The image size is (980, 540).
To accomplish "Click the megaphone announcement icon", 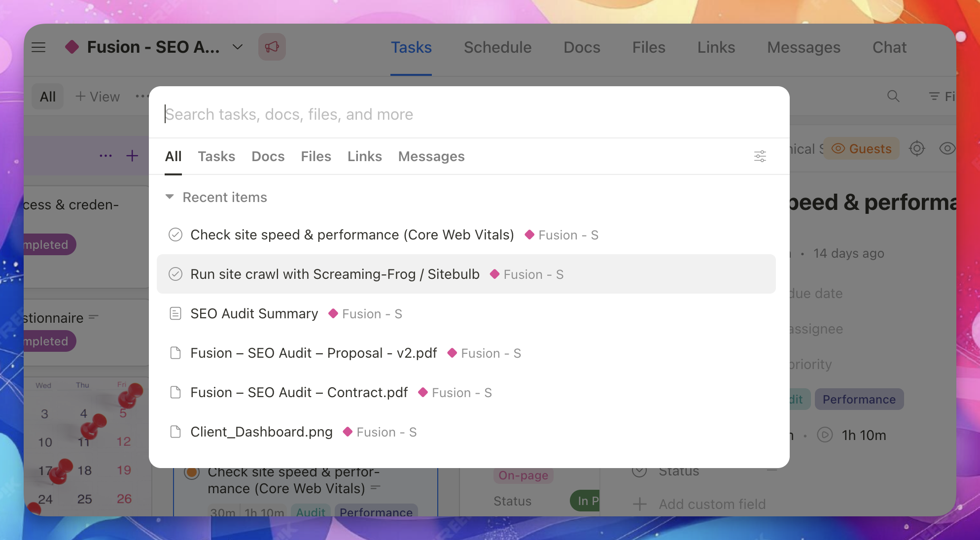I will 272,47.
